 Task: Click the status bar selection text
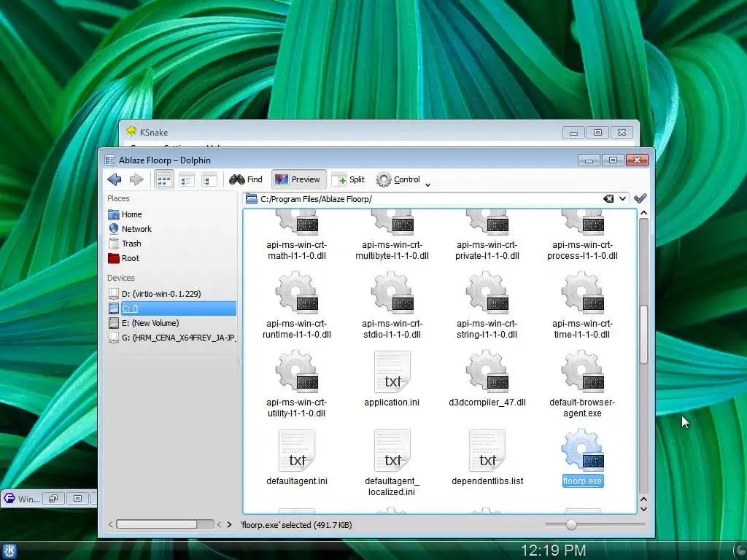pyautogui.click(x=296, y=525)
